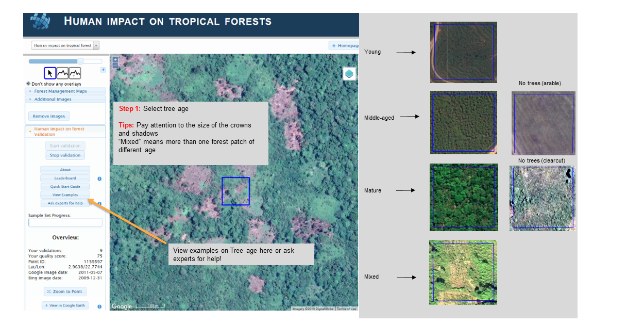Open the Terms of Use link on the map
Image resolution: width=644 pixels, height=324 pixels.
point(347,309)
